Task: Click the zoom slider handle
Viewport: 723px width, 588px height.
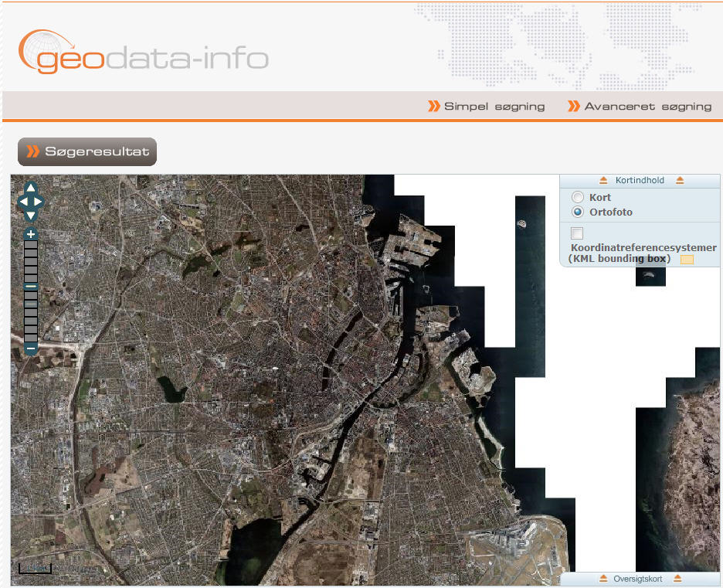Action: pos(31,287)
